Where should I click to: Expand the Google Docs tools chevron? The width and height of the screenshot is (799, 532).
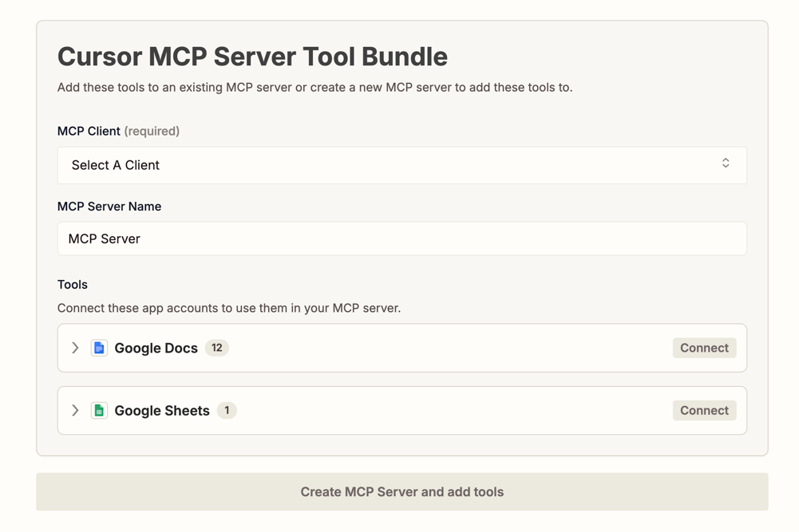point(75,348)
